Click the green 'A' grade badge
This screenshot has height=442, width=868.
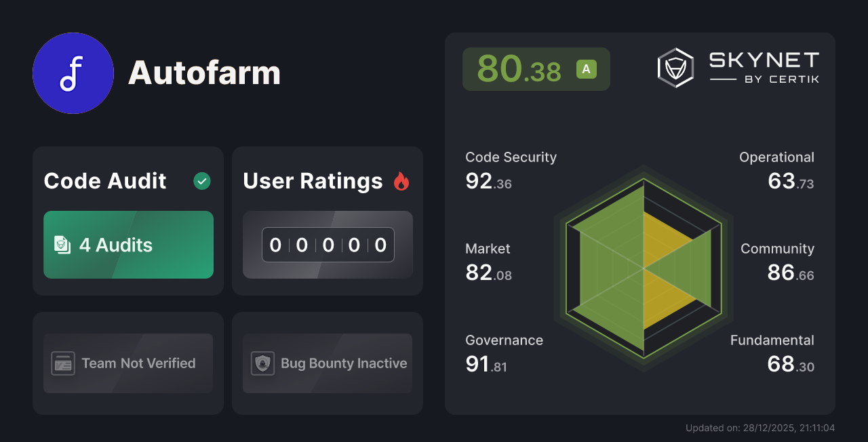click(586, 68)
